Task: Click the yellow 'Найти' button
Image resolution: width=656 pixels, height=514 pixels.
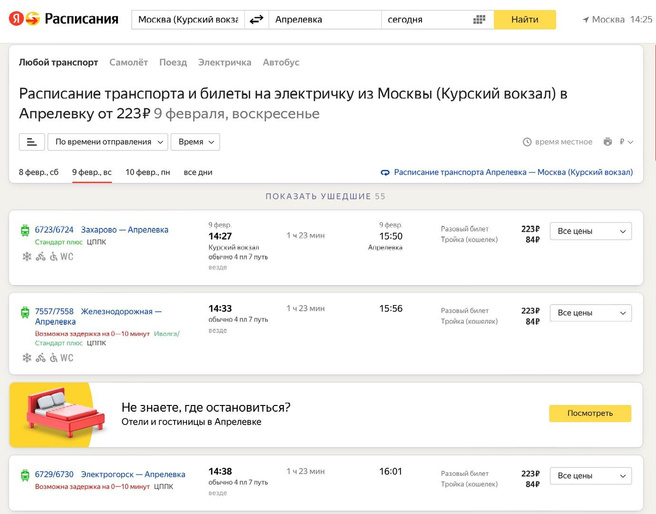Action: point(524,19)
